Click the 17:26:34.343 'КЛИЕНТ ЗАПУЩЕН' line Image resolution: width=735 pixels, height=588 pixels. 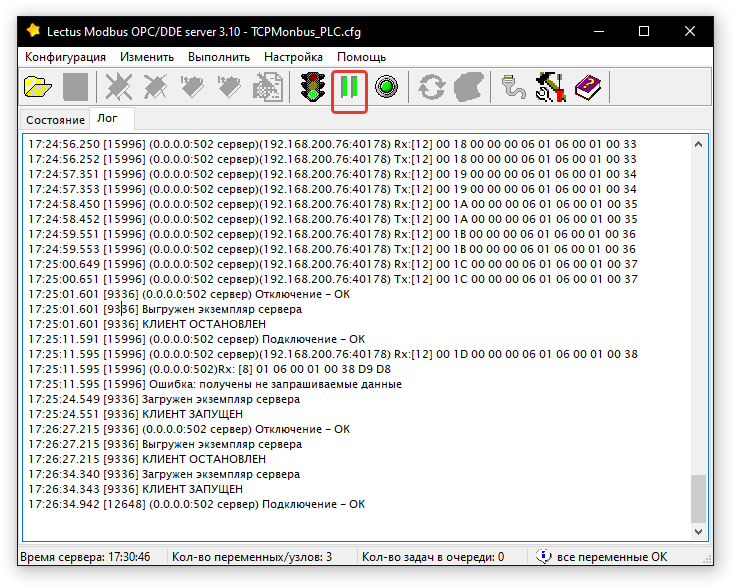click(x=135, y=489)
